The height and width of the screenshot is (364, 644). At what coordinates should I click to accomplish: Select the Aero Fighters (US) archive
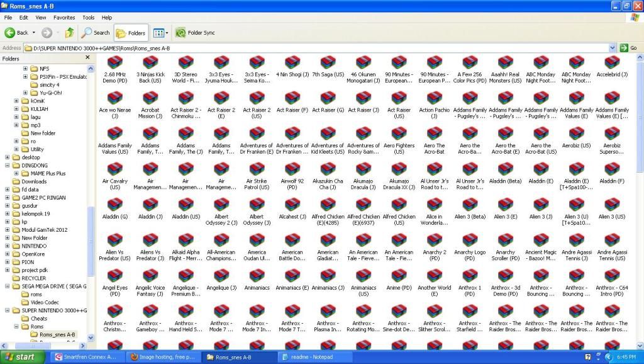(x=399, y=140)
